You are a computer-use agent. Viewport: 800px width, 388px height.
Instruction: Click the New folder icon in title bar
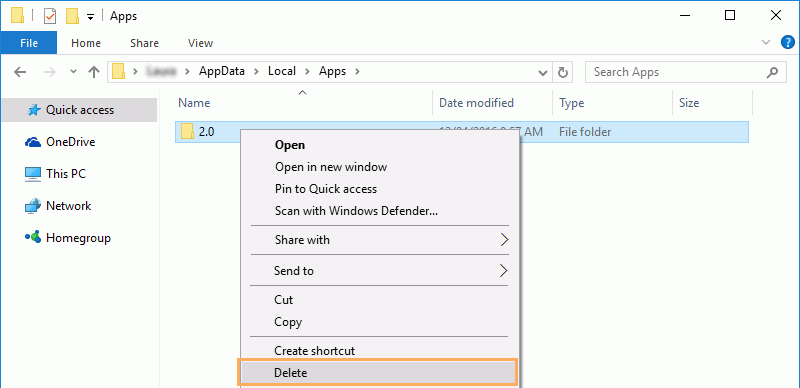(x=72, y=16)
